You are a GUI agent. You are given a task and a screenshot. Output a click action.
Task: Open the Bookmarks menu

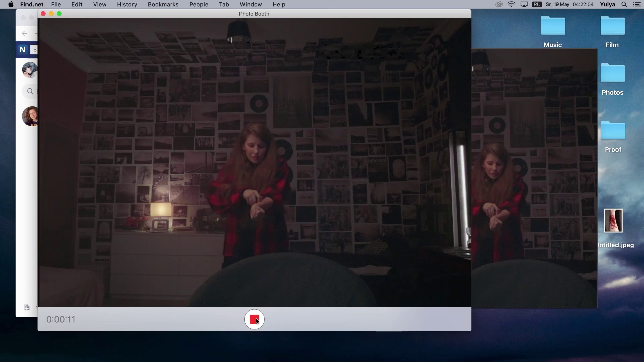tap(163, 4)
